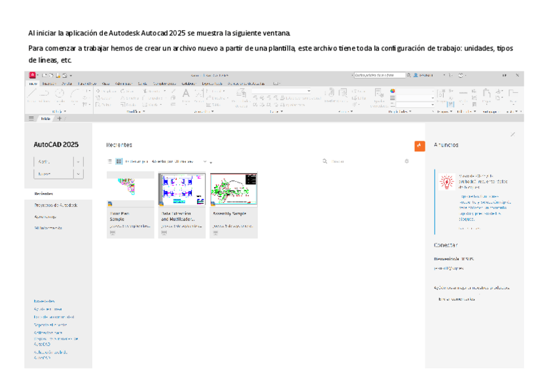Select the Line tool in the ribbon

[33, 94]
